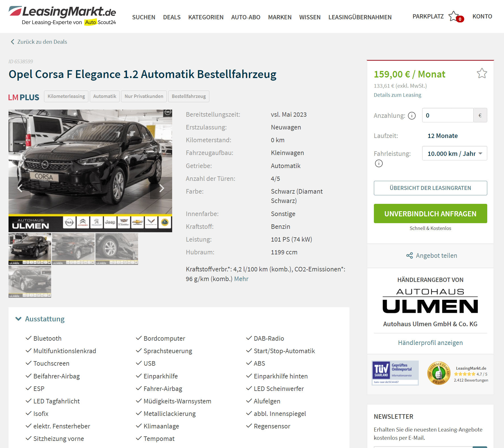Click the Kilometerleasing tag
This screenshot has height=448, width=504.
tap(66, 96)
